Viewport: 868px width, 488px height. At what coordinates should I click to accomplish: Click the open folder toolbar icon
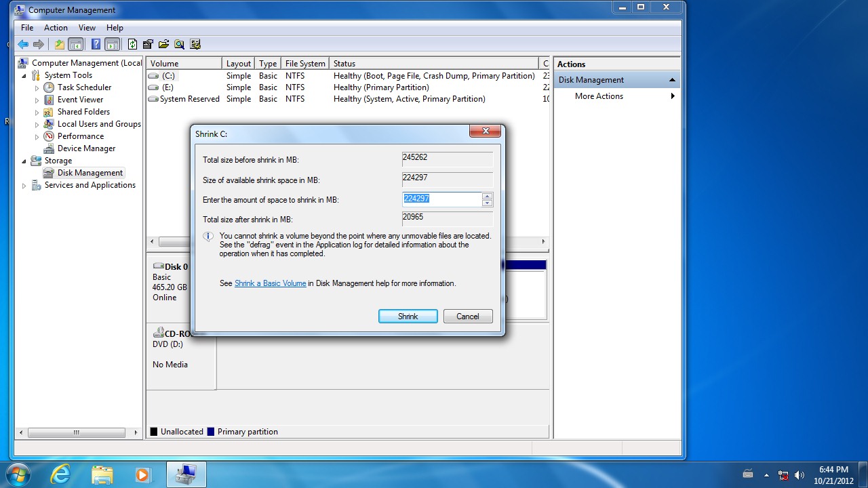[x=163, y=45]
